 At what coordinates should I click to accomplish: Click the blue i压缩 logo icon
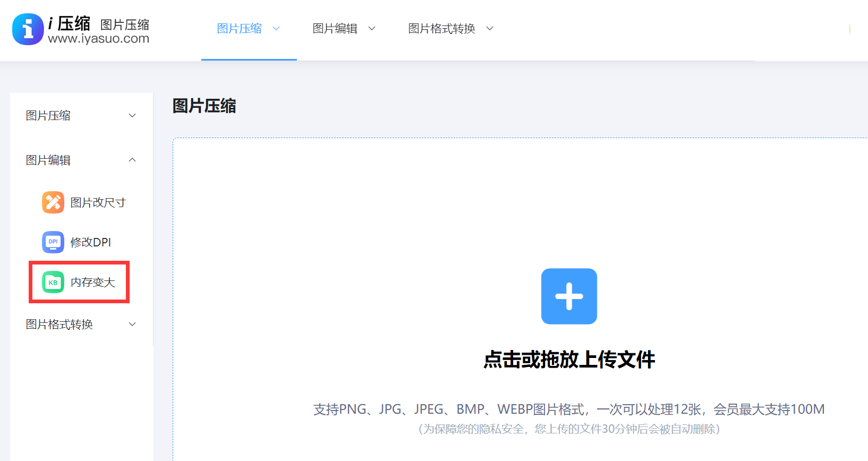(28, 29)
